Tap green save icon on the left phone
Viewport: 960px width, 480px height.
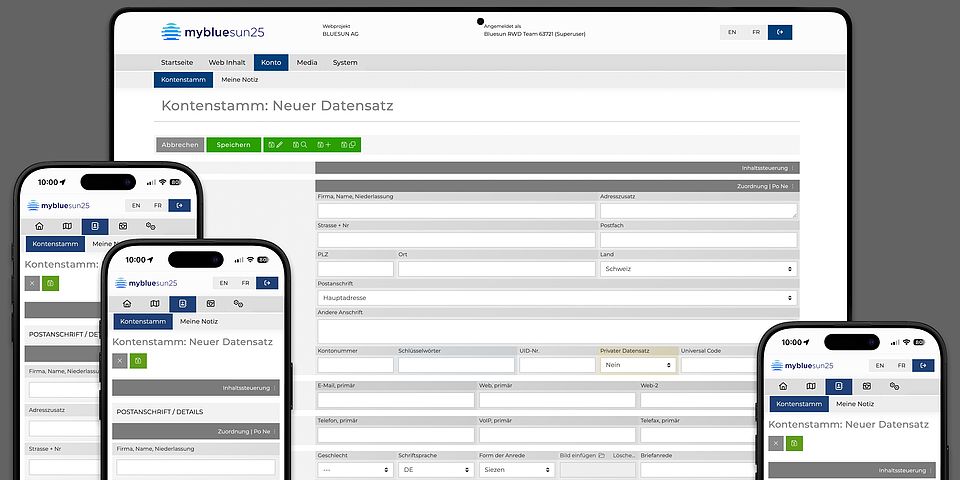click(50, 283)
